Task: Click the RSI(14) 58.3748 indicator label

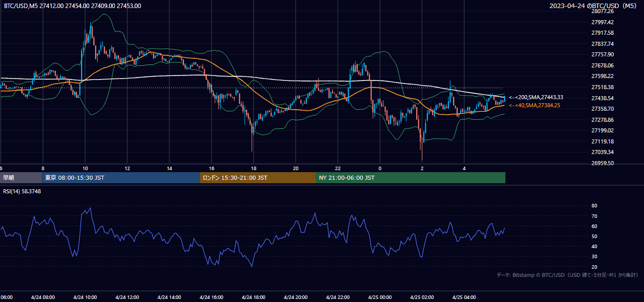Action: [x=22, y=191]
